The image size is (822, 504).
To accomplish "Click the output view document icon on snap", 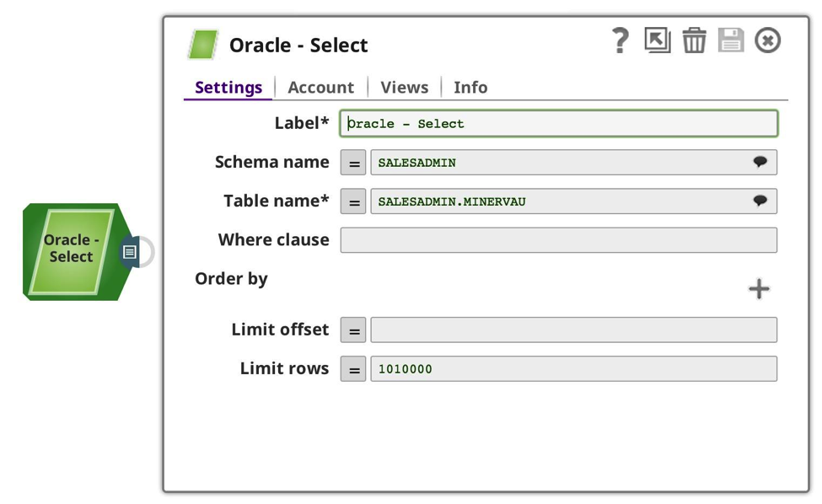I will point(130,252).
